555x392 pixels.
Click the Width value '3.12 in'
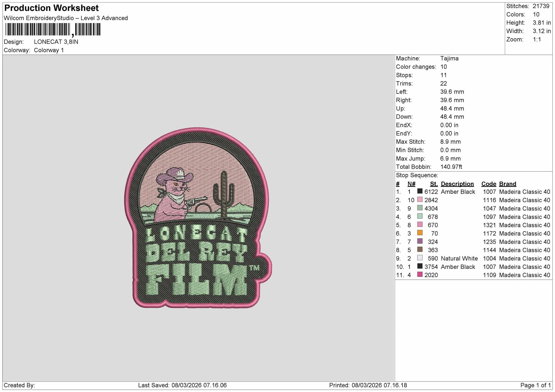[542, 31]
